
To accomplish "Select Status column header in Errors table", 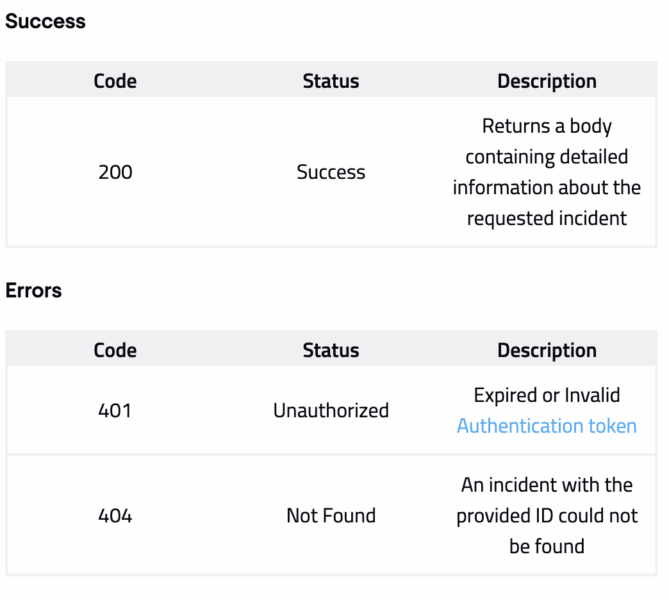I will point(330,350).
